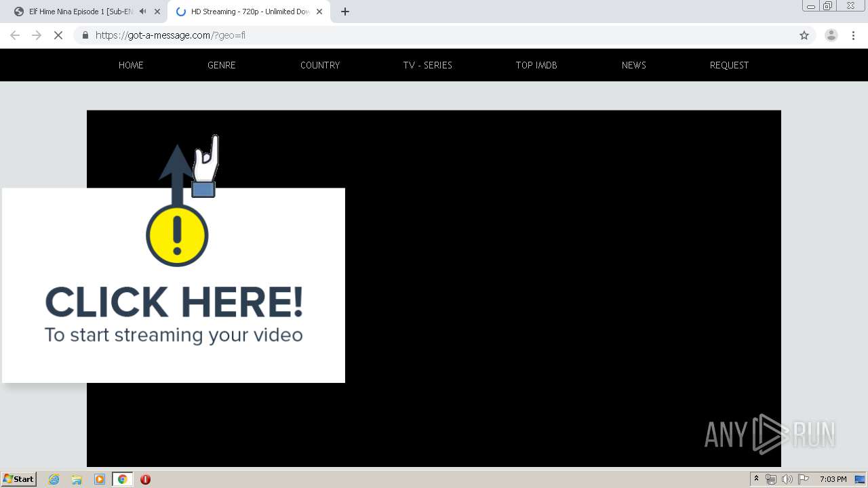Open the COUNTRY menu item
Image resolution: width=868 pixels, height=488 pixels.
(320, 65)
